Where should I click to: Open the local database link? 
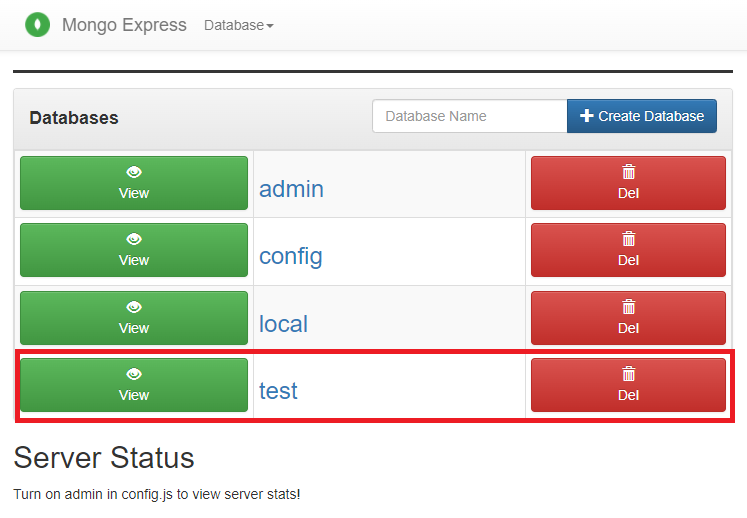click(x=283, y=324)
